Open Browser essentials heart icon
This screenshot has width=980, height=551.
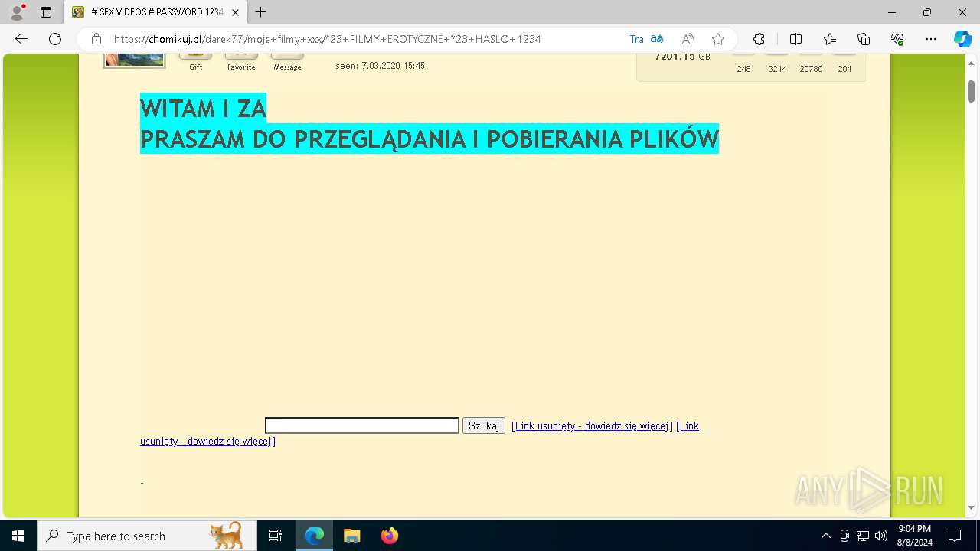tap(897, 39)
